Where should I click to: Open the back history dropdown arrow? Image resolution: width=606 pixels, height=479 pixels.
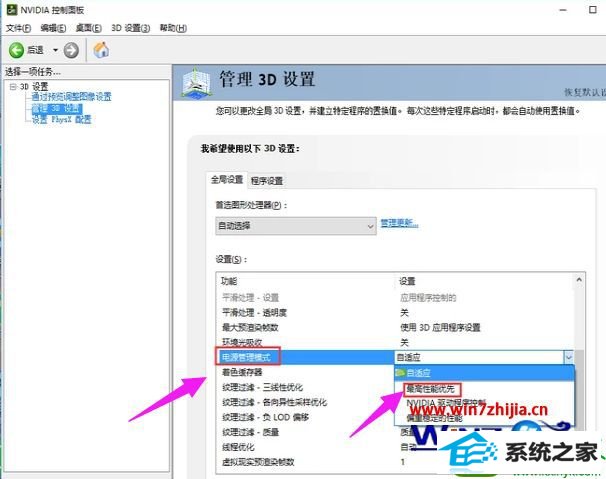55,50
